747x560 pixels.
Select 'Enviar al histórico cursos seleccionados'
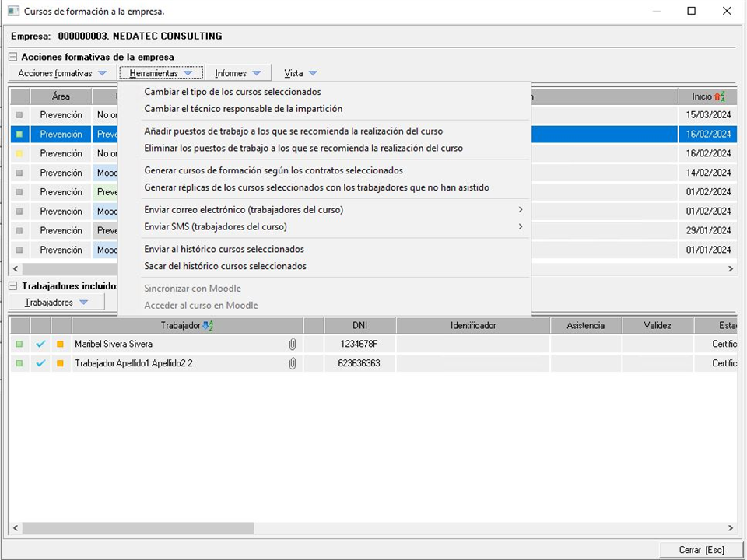coord(224,249)
